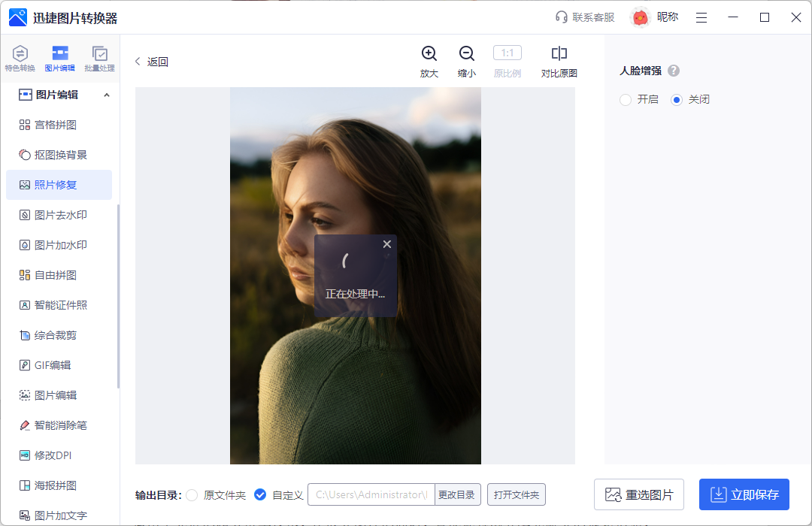Screen dimensions: 812x526
Task: Compare with original via 对比原图
Action: (x=559, y=62)
